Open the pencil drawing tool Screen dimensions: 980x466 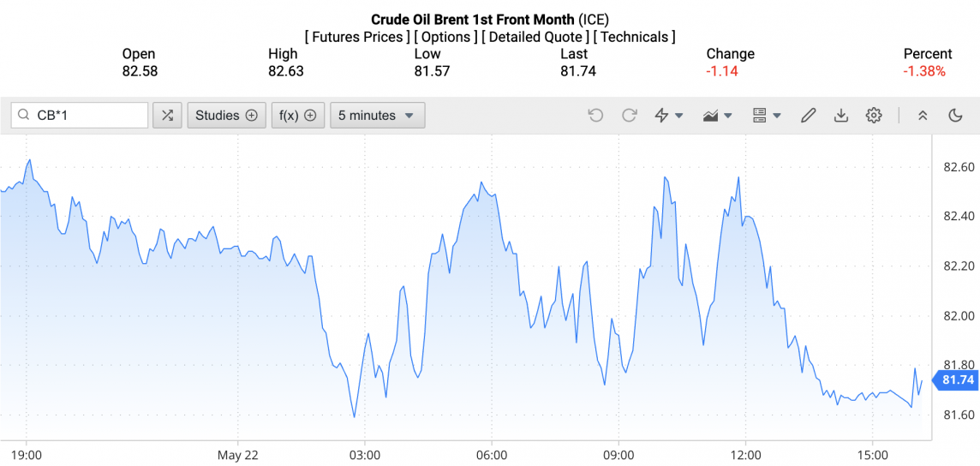pos(808,116)
